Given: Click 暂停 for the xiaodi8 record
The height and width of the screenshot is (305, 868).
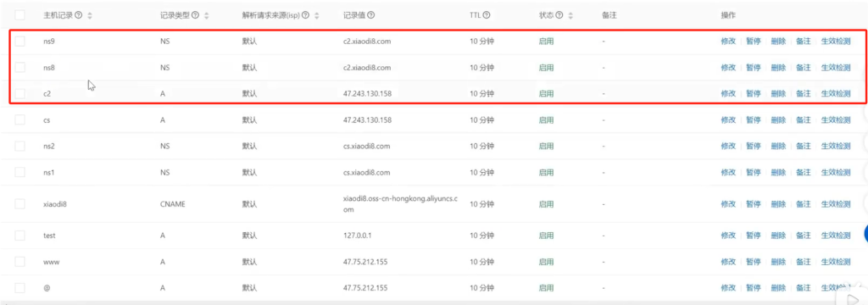Looking at the screenshot, I should (753, 204).
